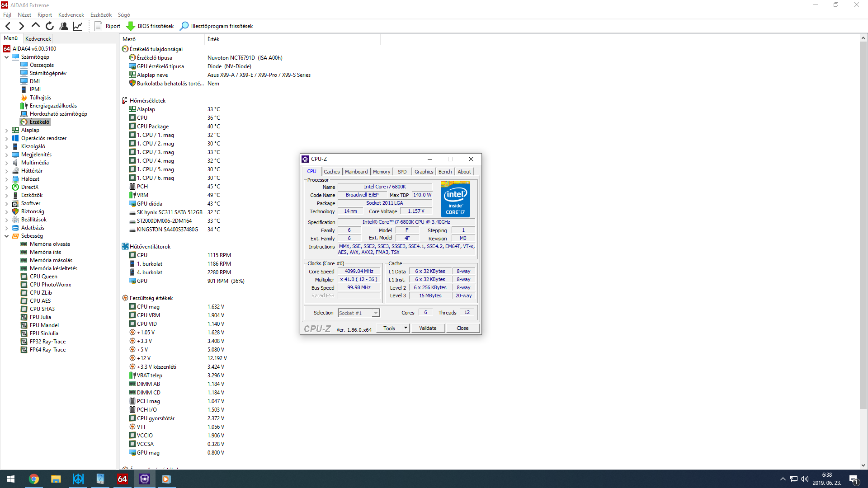Image resolution: width=868 pixels, height=488 pixels.
Task: Expand the DirectX tree node
Action: coord(7,187)
